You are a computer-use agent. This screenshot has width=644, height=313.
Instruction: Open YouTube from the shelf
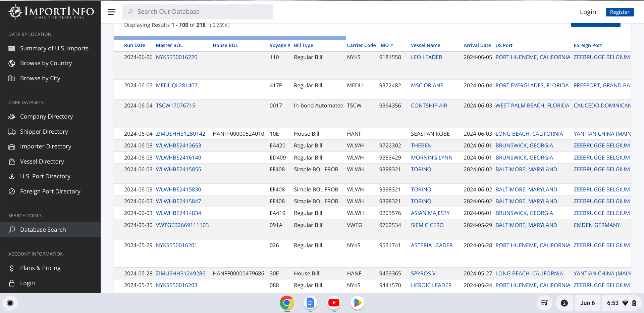334,303
